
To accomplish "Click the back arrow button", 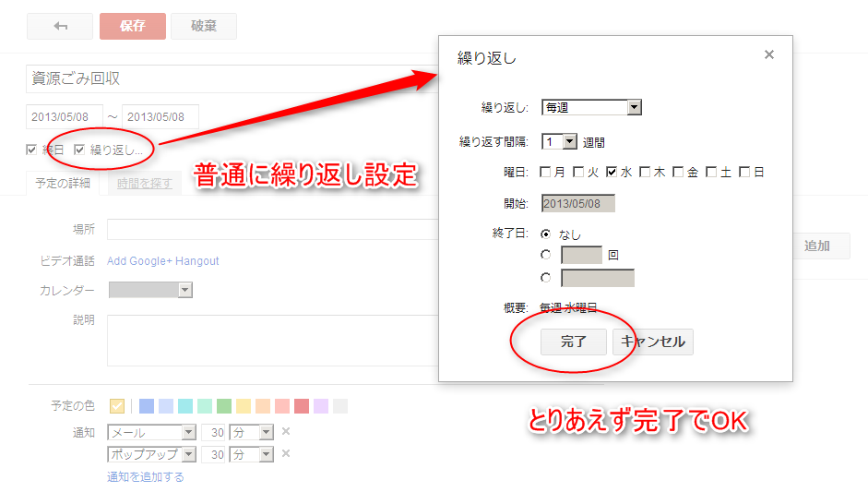I will (60, 26).
